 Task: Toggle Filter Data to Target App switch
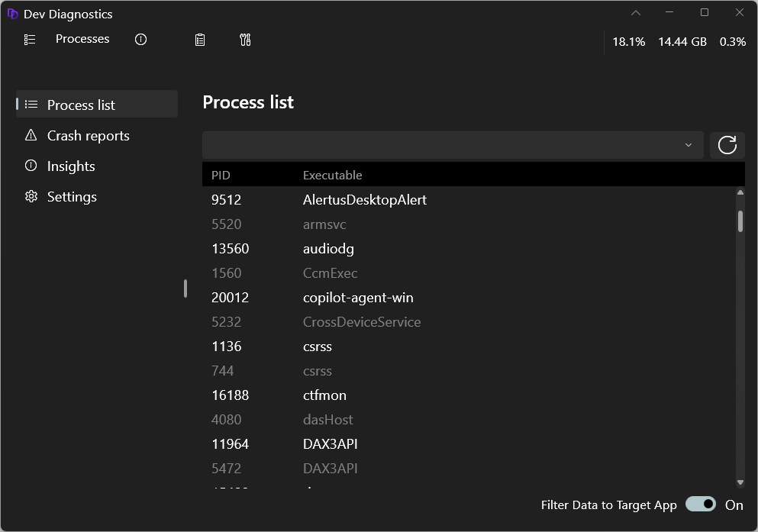pyautogui.click(x=701, y=504)
